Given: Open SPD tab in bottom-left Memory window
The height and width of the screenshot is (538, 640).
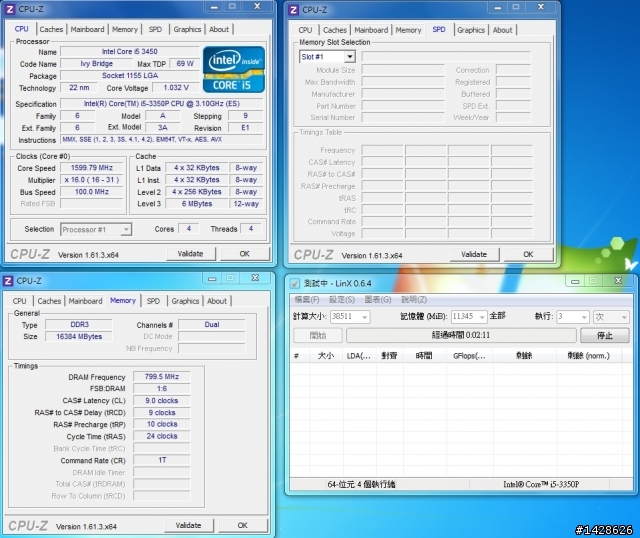Looking at the screenshot, I should pos(153,301).
